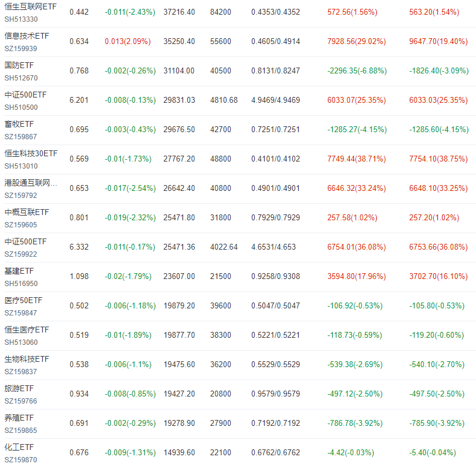Click the SH513330 ticker code

tap(21, 19)
